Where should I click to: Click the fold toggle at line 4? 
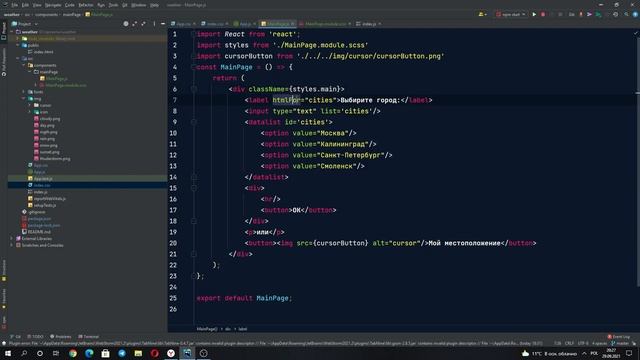click(x=193, y=67)
